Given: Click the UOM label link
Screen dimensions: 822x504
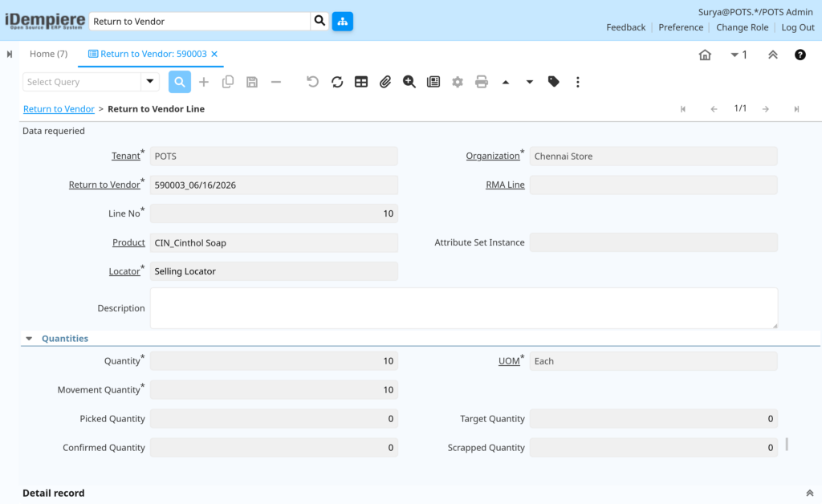Looking at the screenshot, I should pyautogui.click(x=508, y=360).
